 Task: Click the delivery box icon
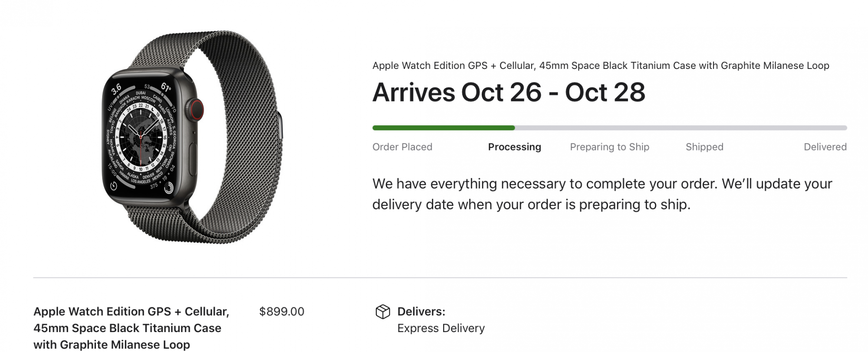click(382, 312)
